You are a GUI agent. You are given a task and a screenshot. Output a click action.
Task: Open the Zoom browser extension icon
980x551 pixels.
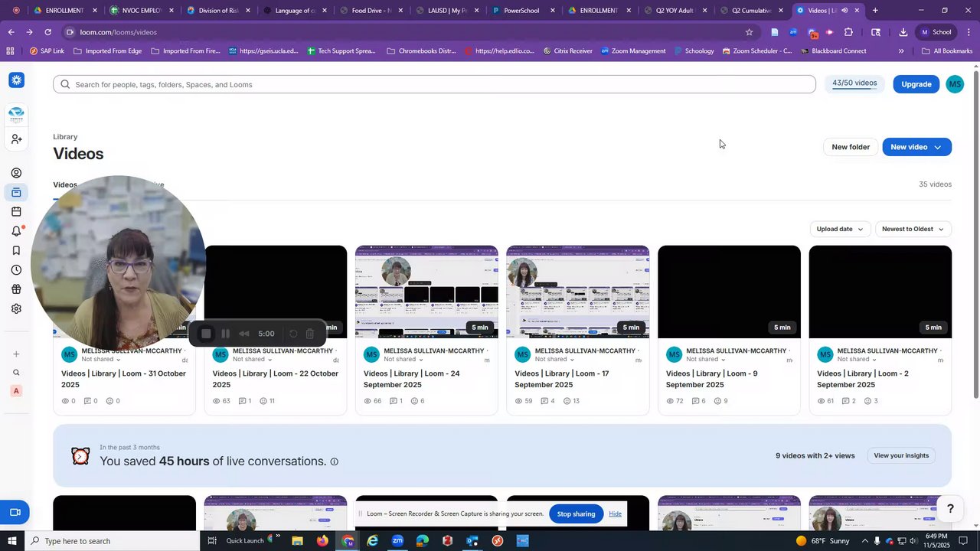[793, 32]
